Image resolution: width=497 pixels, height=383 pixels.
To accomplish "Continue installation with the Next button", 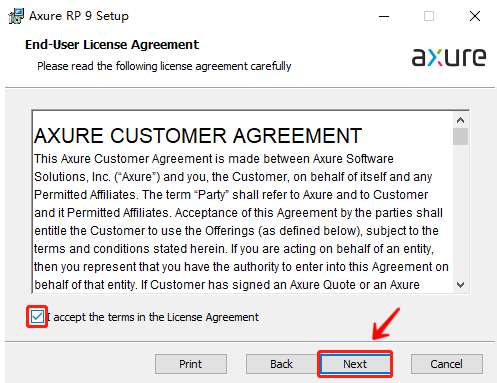I will [x=355, y=364].
